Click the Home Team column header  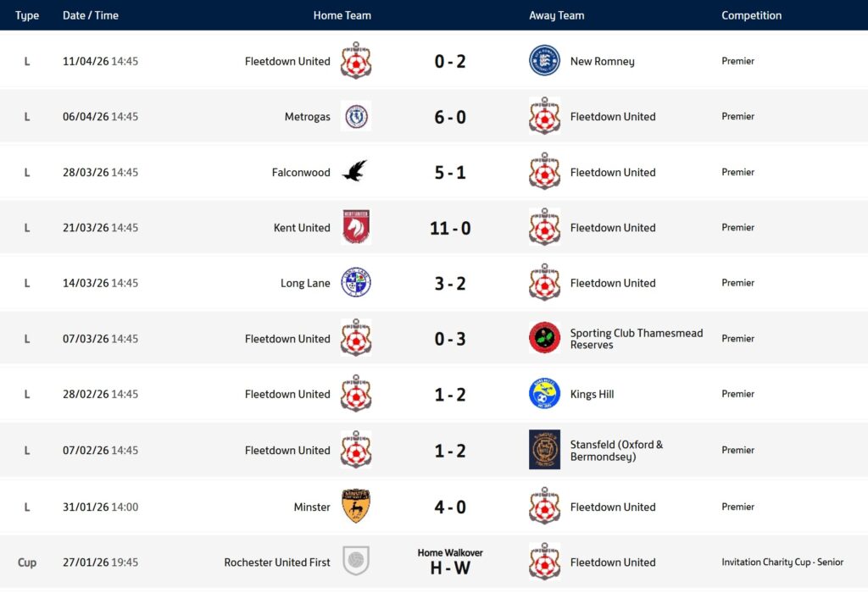(x=342, y=15)
